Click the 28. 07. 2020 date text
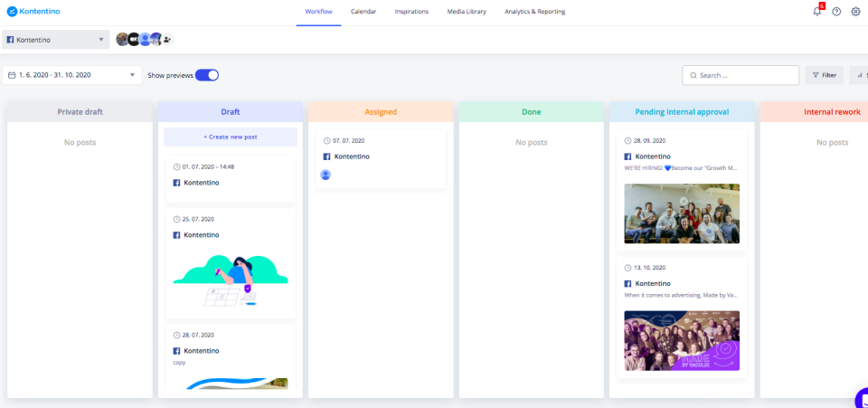Image resolution: width=868 pixels, height=408 pixels. pyautogui.click(x=198, y=335)
